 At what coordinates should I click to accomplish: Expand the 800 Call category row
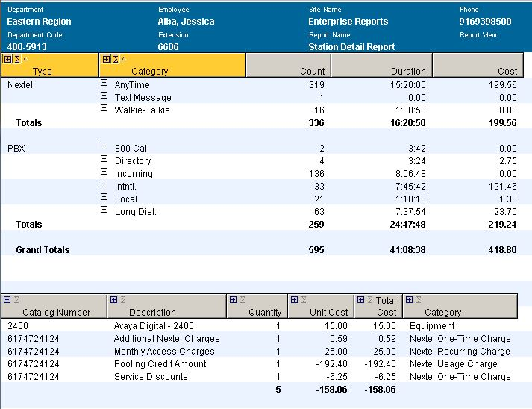(104, 148)
